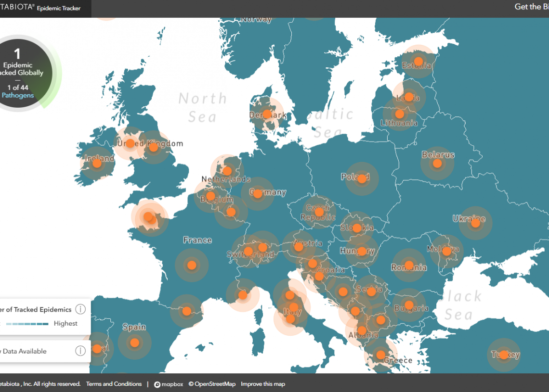Click the Spain epidemic marker
This screenshot has width=549, height=392.
135,343
